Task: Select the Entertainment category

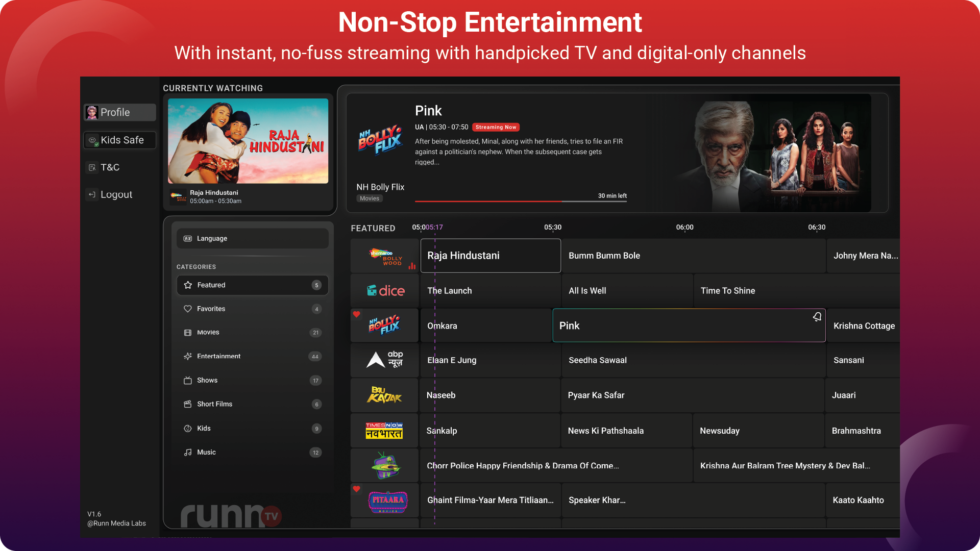Action: pos(252,357)
